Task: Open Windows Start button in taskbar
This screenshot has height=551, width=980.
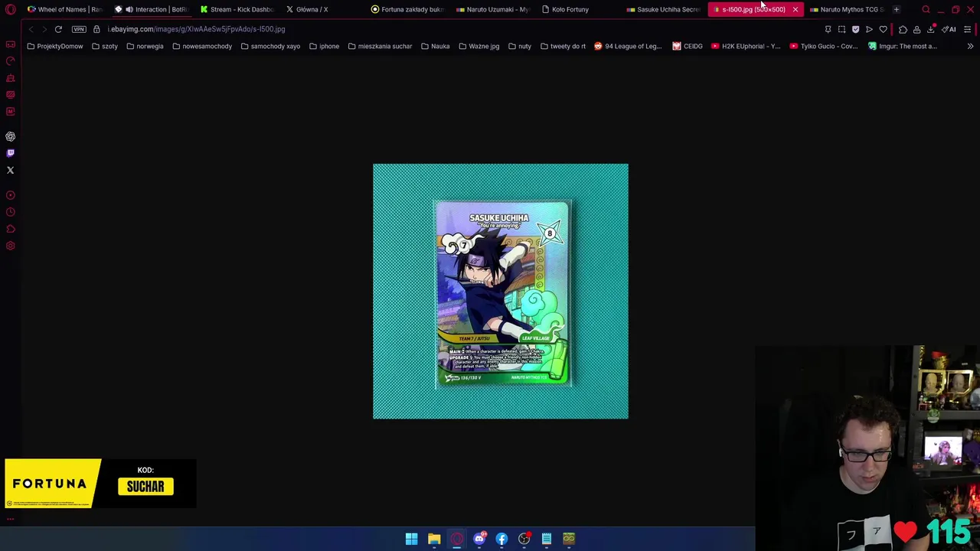Action: [x=411, y=539]
